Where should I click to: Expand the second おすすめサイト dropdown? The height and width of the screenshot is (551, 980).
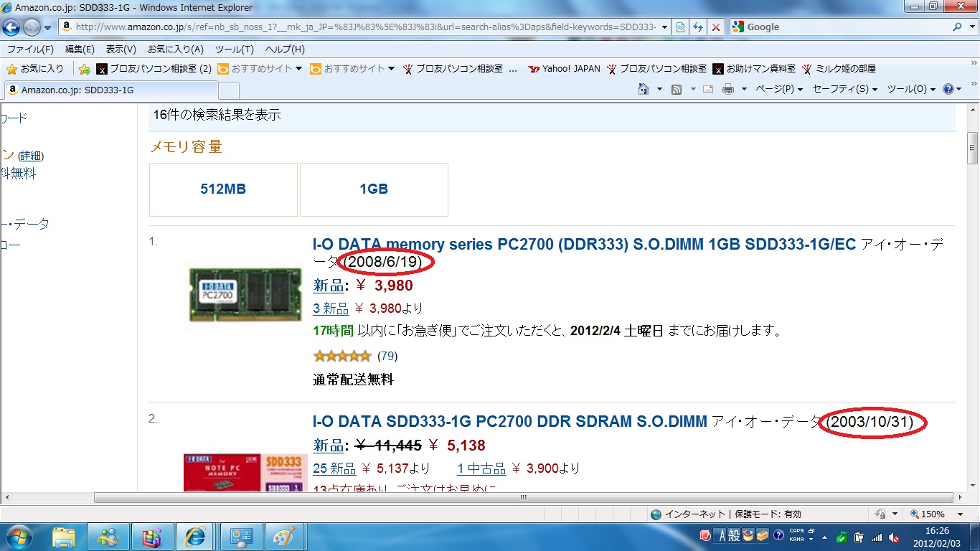(x=391, y=69)
